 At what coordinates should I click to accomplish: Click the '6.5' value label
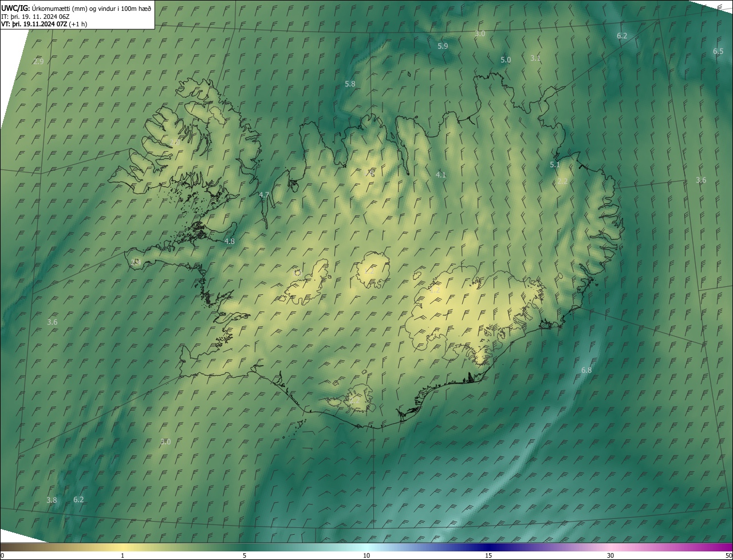click(x=718, y=51)
